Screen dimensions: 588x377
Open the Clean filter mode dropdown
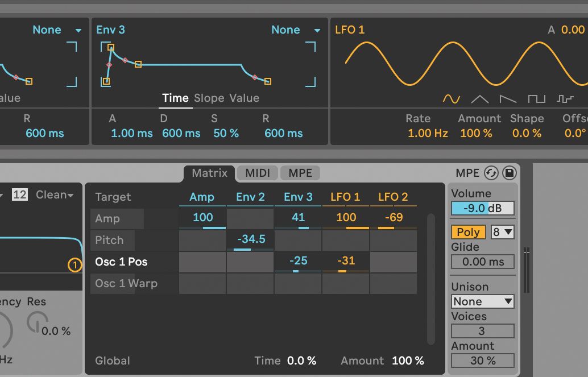[x=53, y=194]
